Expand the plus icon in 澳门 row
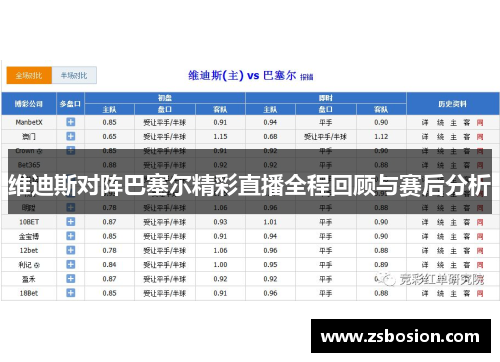 71,136
